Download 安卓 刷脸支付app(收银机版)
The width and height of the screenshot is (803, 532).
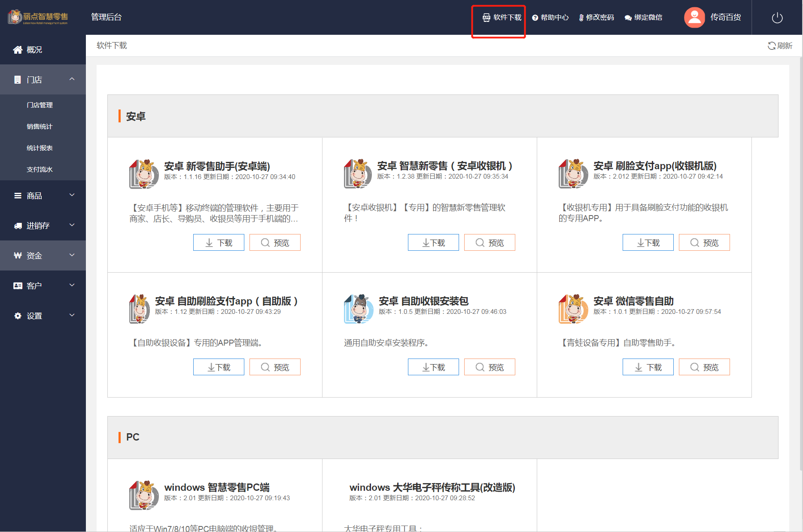[648, 243]
